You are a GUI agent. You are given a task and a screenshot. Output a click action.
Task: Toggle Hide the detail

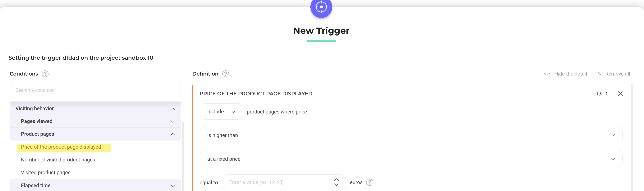pos(565,74)
